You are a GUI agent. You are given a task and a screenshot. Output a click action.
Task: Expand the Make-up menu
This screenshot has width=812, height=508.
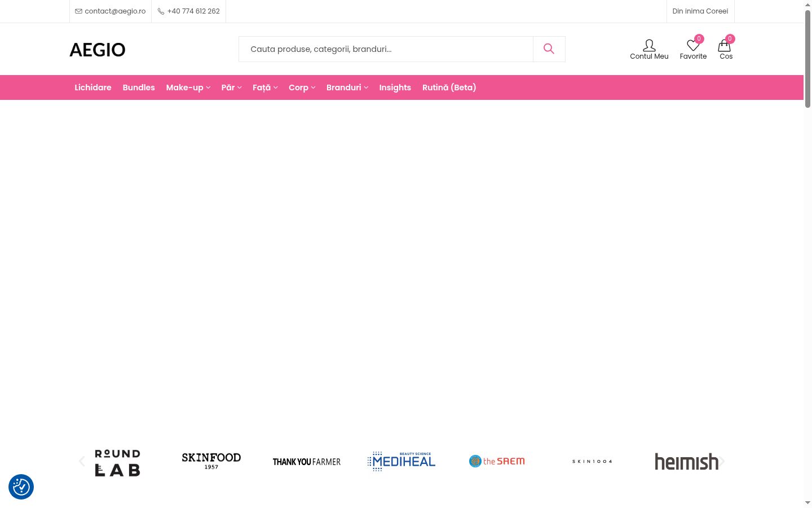click(x=188, y=87)
